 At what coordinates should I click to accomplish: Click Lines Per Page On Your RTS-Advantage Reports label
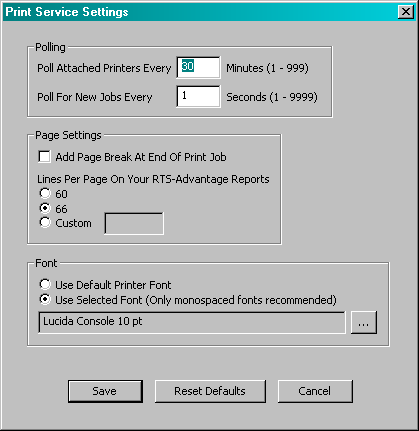coord(153,179)
